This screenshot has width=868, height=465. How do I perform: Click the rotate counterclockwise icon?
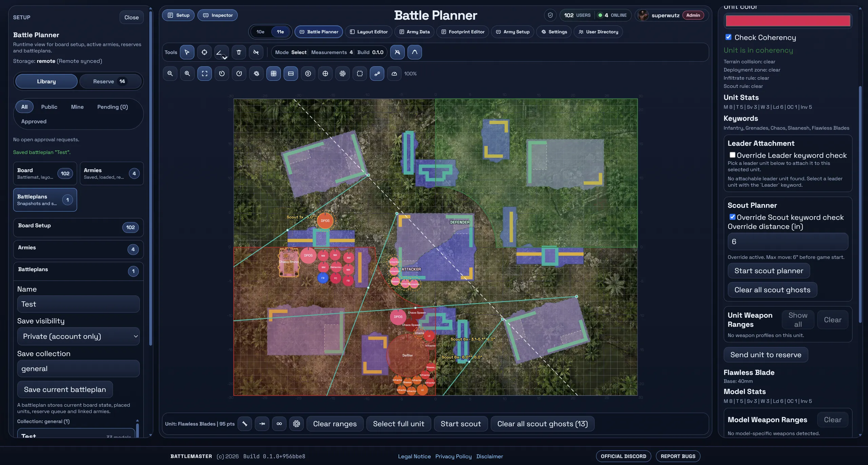pos(222,74)
